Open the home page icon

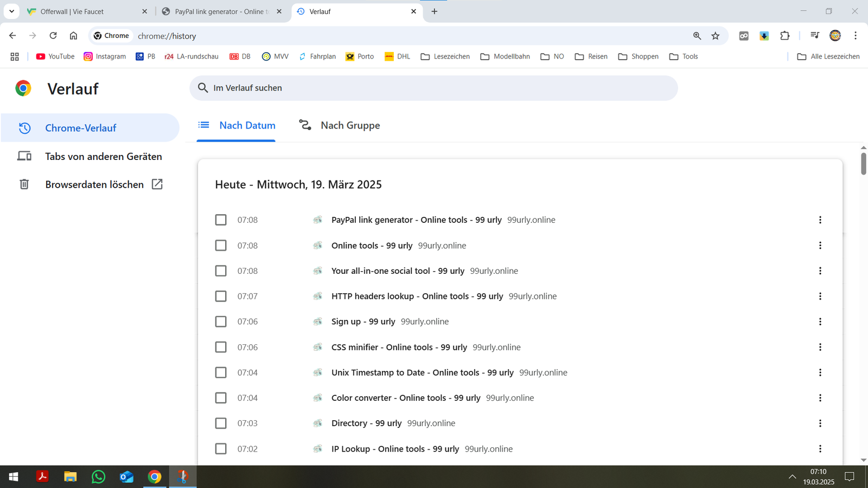(73, 36)
